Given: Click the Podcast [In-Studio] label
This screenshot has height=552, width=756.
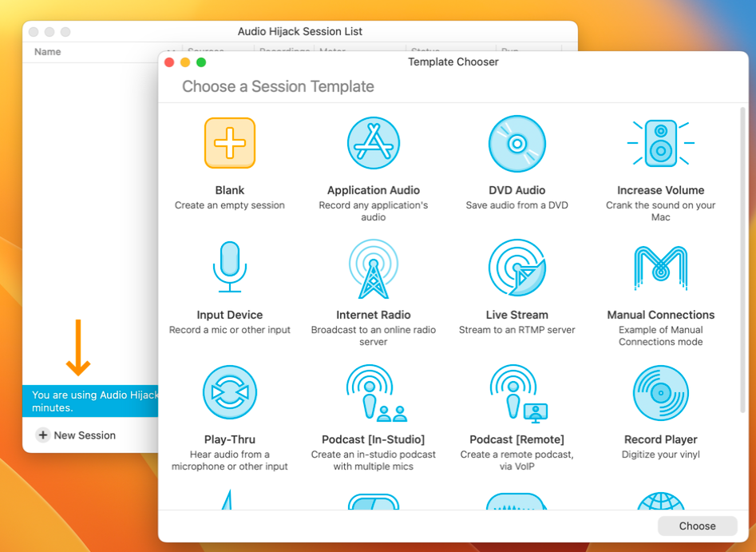Looking at the screenshot, I should [x=373, y=439].
